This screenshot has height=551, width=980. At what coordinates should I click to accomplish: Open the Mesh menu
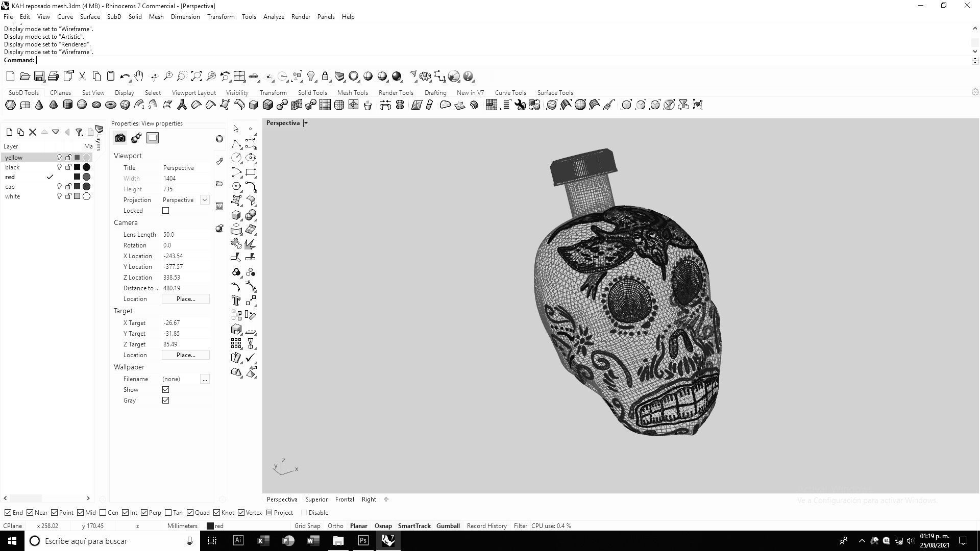coord(156,17)
